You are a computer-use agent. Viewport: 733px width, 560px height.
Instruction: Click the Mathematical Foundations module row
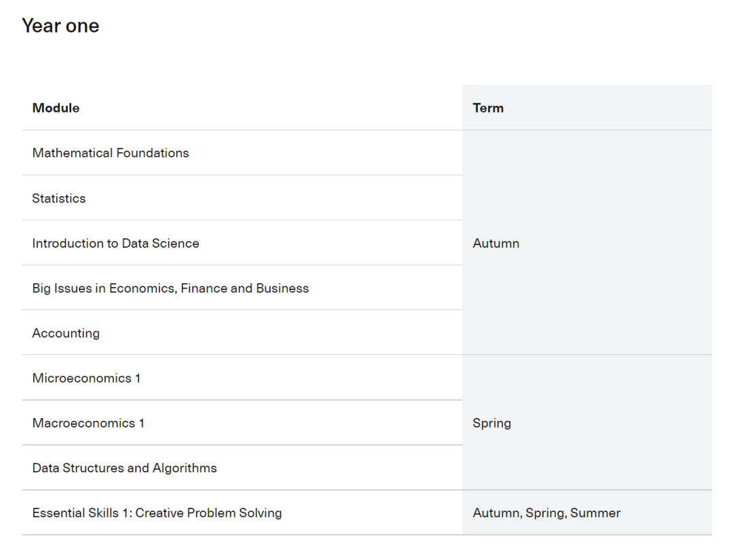[x=242, y=153]
